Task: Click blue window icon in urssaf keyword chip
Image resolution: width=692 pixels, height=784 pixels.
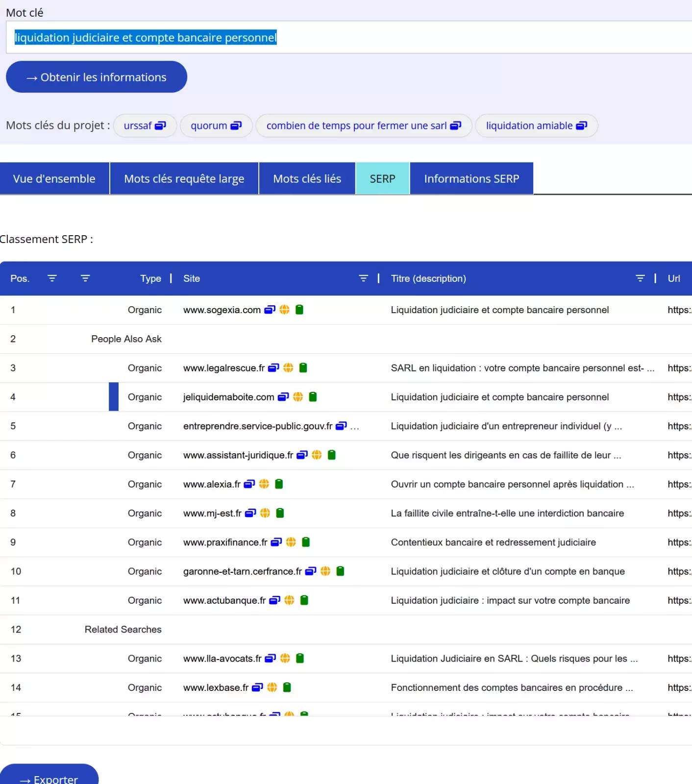Action: pos(160,126)
